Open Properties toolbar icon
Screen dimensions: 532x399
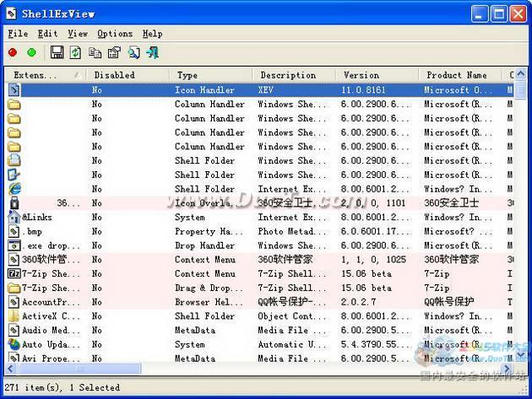[114, 52]
